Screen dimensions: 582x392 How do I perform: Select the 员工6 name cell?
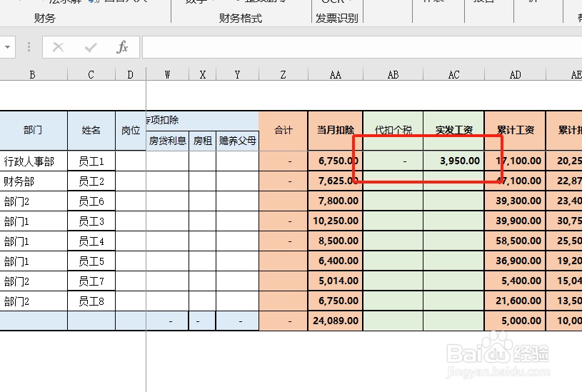point(91,201)
